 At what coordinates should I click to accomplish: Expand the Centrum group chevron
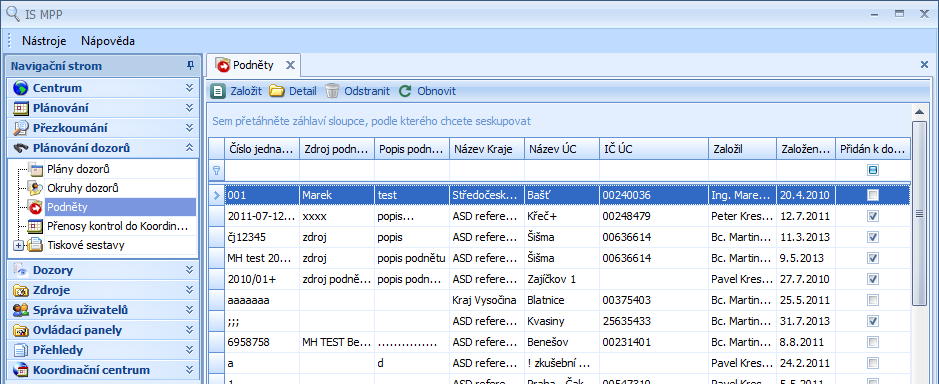click(189, 88)
